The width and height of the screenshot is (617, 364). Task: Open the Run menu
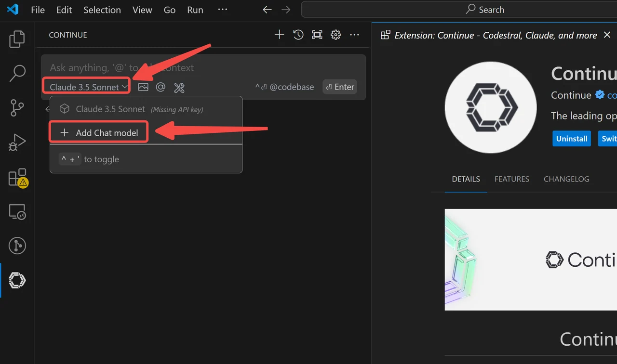tap(195, 10)
